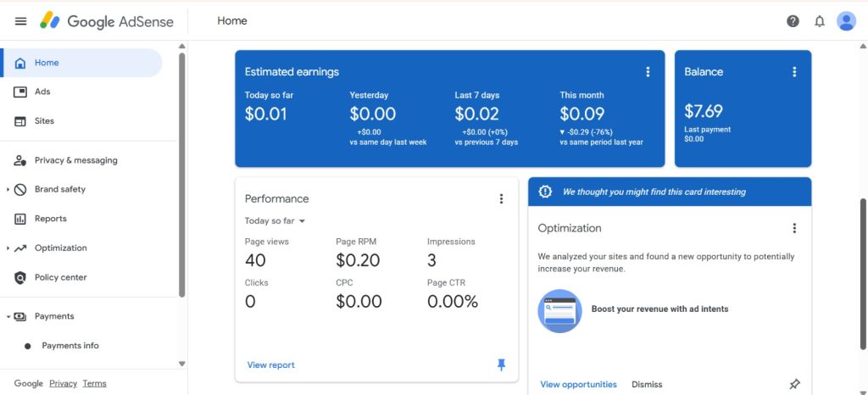This screenshot has width=868, height=395.
Task: Click the View report link
Action: pyautogui.click(x=270, y=365)
